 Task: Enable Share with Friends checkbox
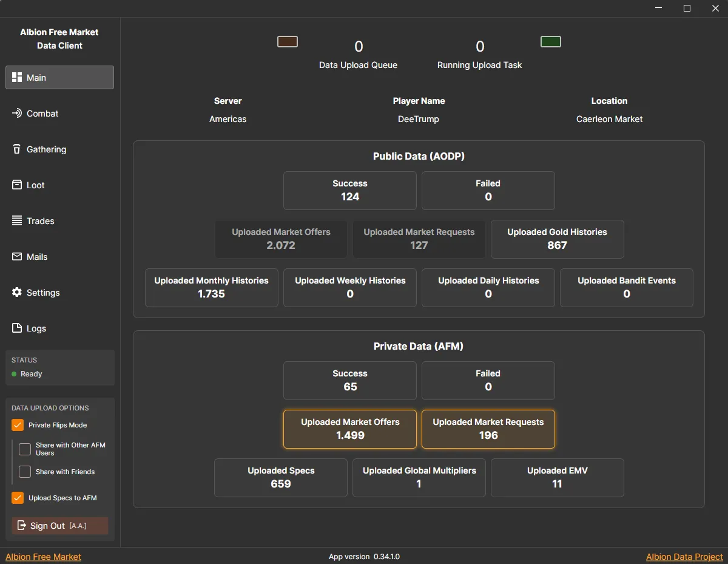click(25, 472)
